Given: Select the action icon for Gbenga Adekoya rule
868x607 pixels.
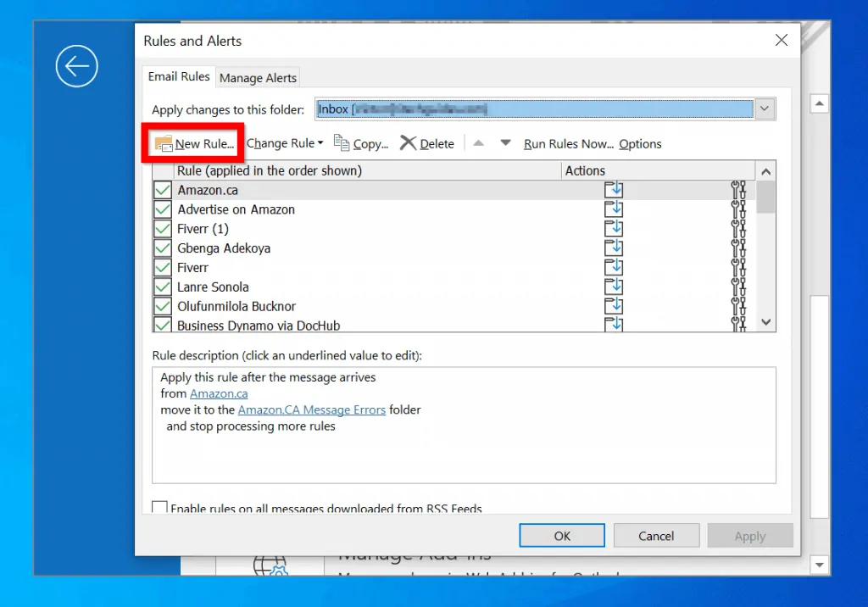Looking at the screenshot, I should (614, 248).
